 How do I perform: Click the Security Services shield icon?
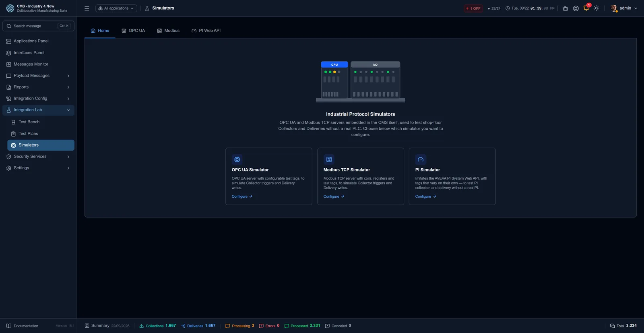click(x=9, y=157)
